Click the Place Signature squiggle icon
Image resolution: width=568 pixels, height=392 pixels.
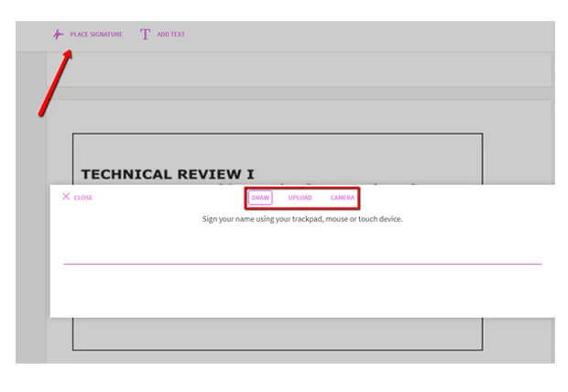[58, 35]
